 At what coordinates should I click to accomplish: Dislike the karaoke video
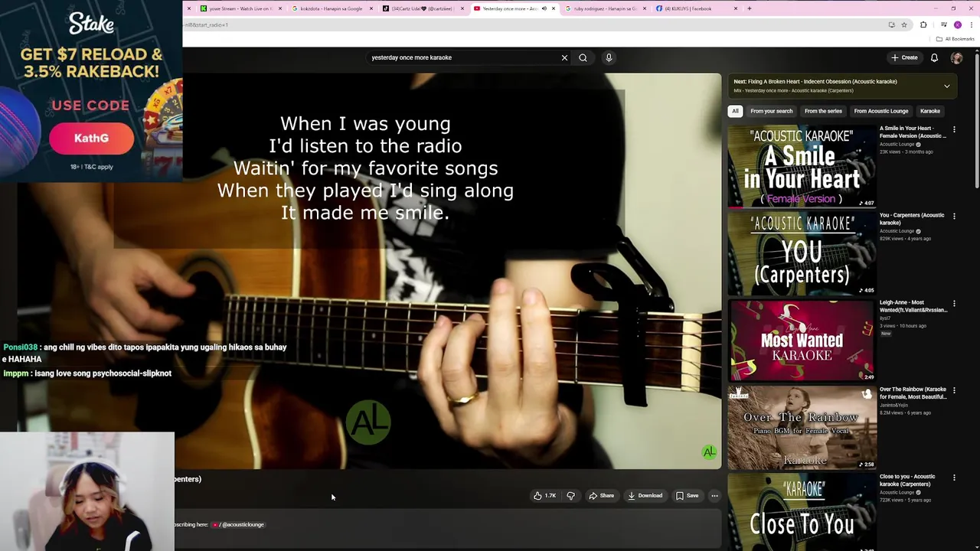(x=570, y=496)
